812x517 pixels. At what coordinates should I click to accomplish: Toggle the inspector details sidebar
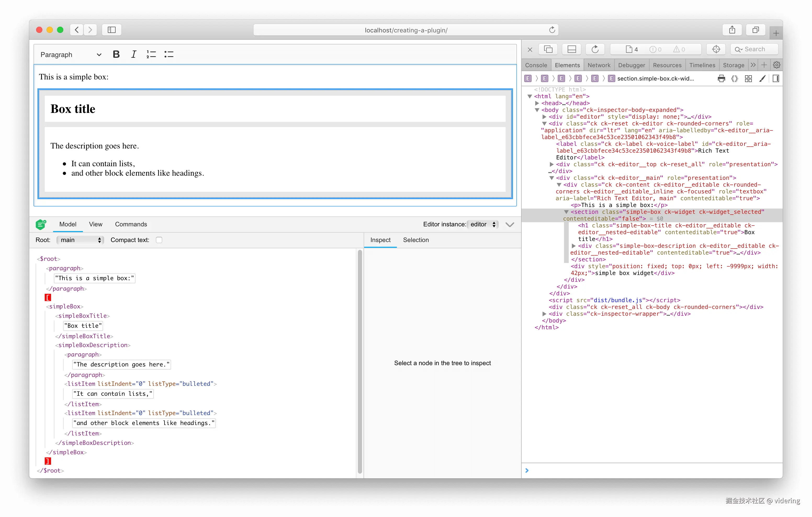(776, 78)
